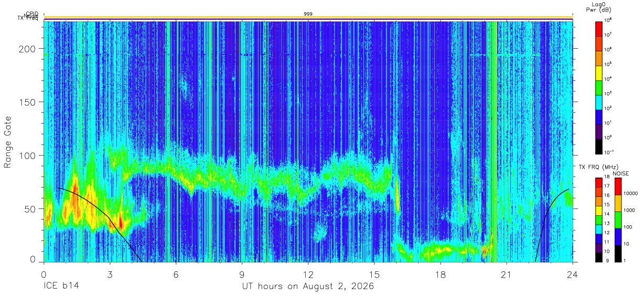
Task: Click the cyan segment of power colorbar
Action: pos(598,102)
